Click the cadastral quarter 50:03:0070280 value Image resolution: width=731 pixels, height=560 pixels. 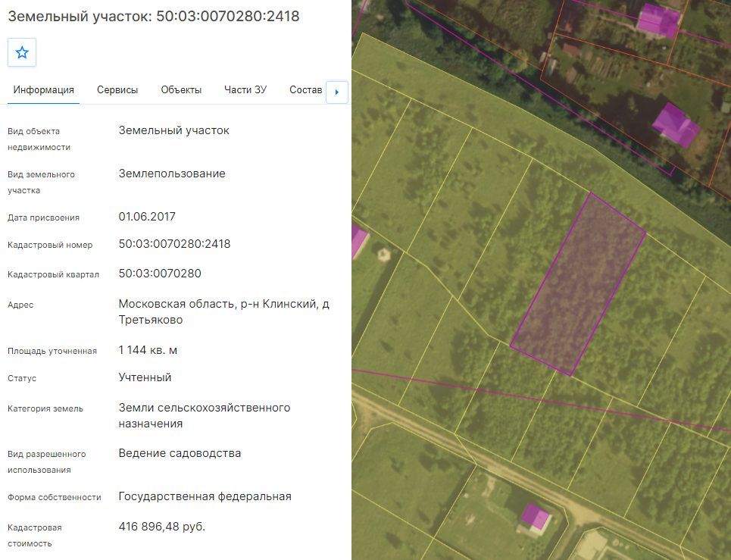click(160, 274)
